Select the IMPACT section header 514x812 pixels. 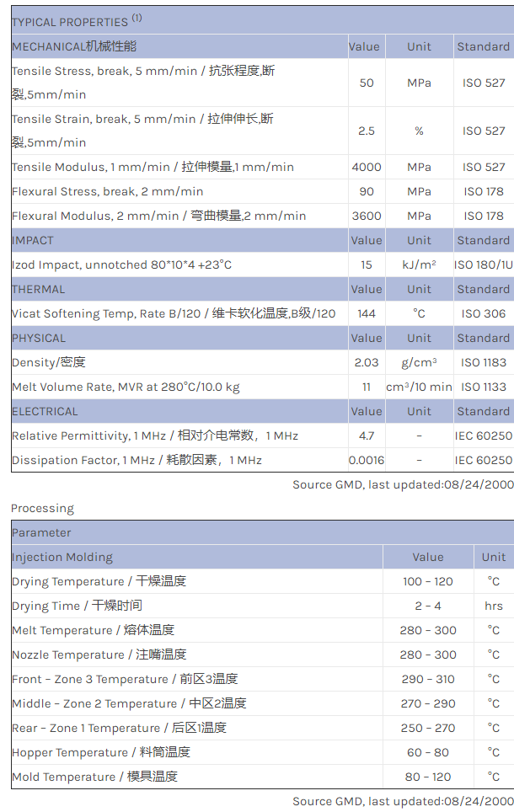click(33, 240)
